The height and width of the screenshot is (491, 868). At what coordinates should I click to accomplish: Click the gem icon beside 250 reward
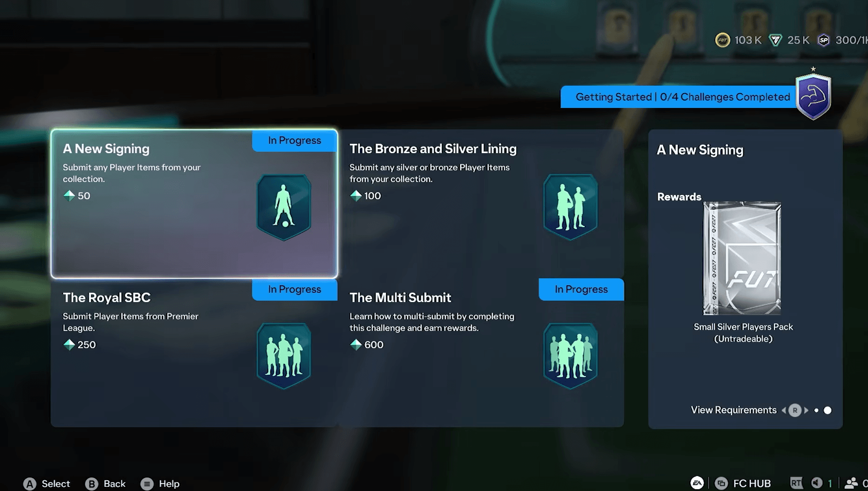coord(69,344)
